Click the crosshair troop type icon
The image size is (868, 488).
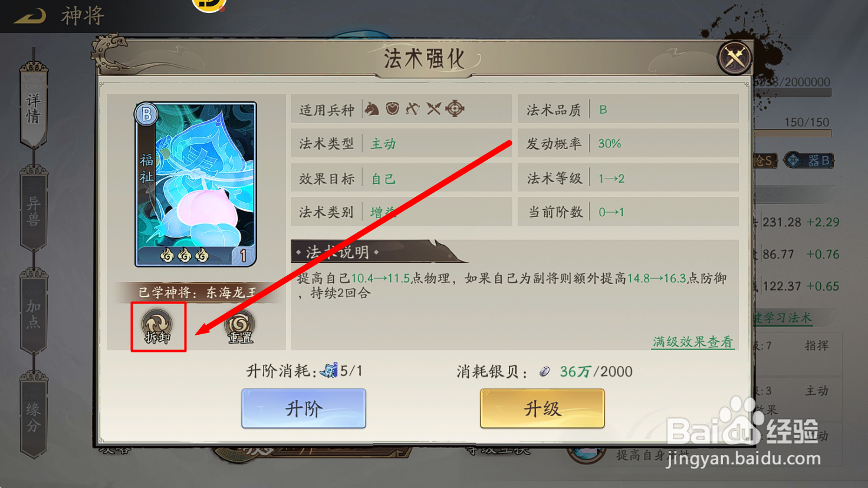(x=455, y=109)
